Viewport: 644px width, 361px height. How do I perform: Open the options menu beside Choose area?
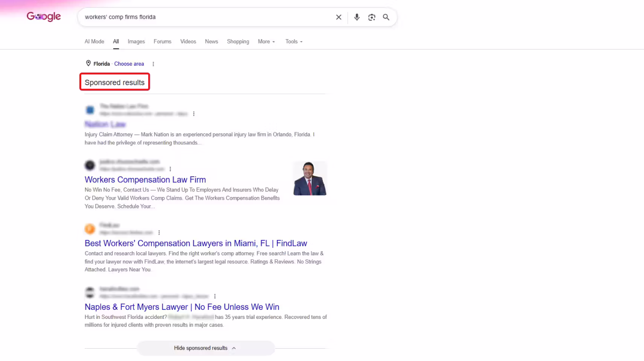point(153,64)
